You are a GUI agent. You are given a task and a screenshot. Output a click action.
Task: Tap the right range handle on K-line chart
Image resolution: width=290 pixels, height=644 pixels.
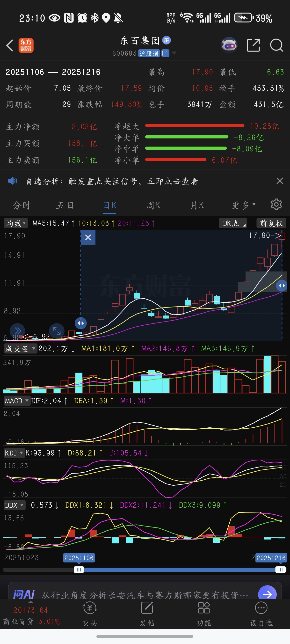(282, 285)
